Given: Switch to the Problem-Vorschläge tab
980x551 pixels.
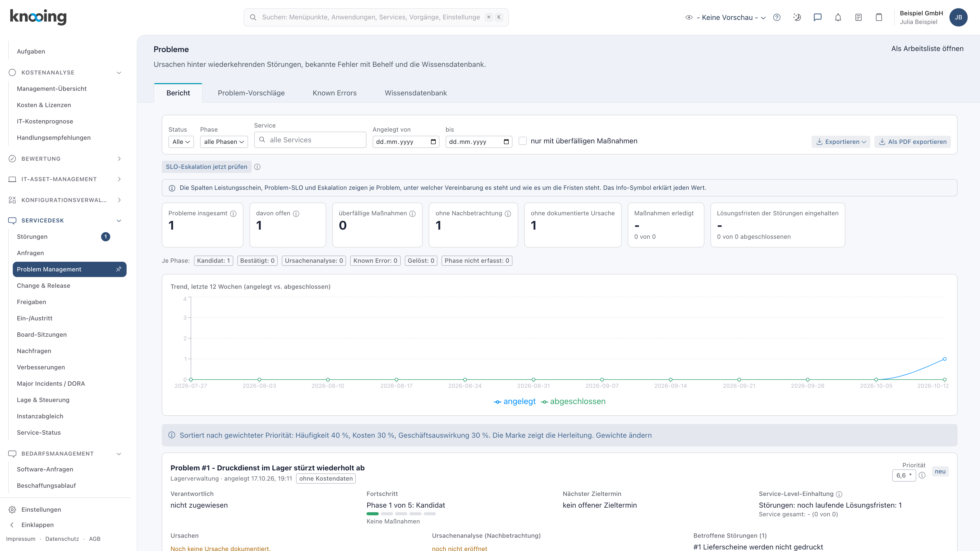Looking at the screenshot, I should (251, 93).
